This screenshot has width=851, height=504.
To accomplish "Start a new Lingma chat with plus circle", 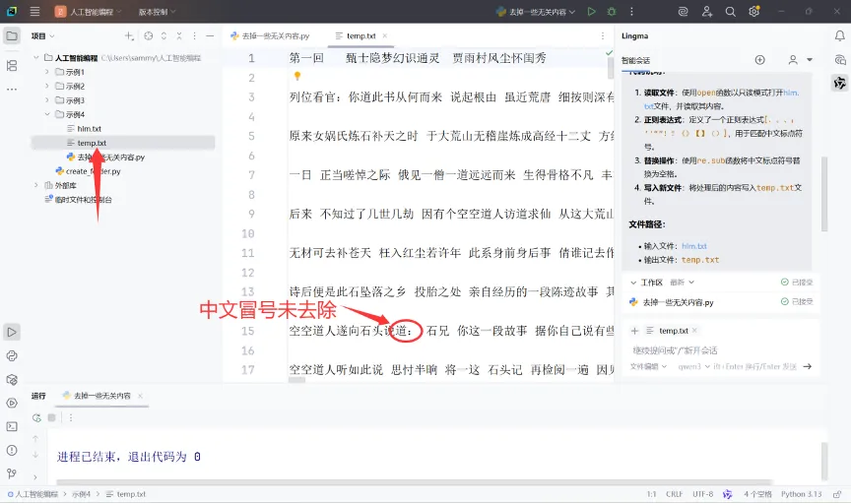I will coord(759,60).
